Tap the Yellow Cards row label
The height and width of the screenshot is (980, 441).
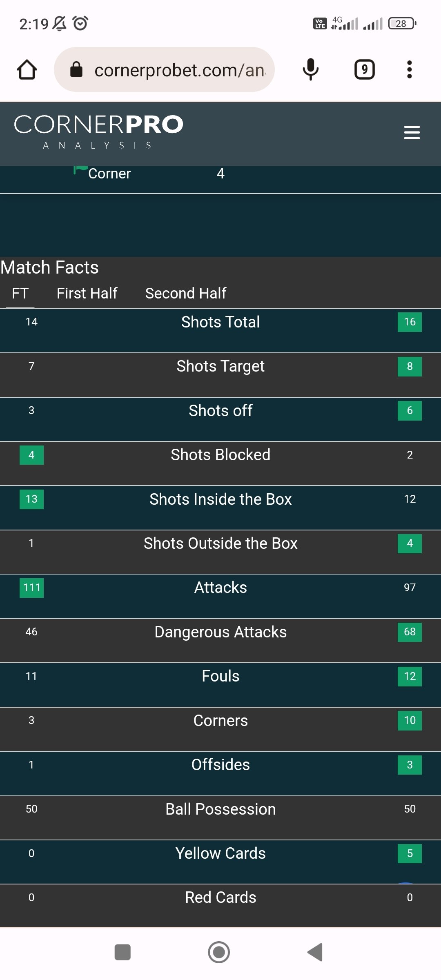pyautogui.click(x=220, y=853)
